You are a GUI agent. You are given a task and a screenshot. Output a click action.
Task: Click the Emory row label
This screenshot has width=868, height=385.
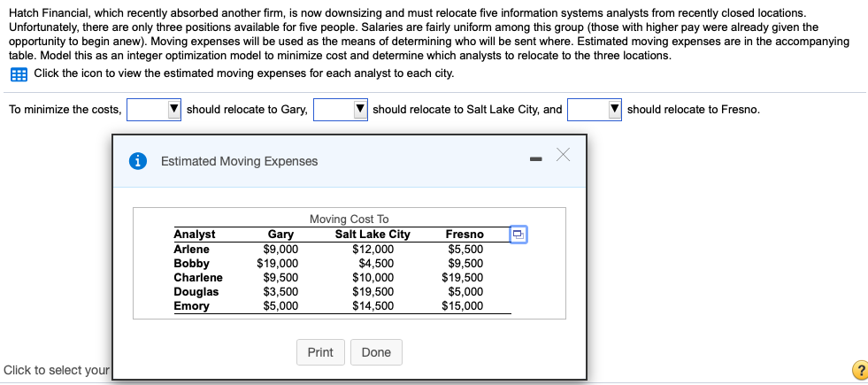191,306
